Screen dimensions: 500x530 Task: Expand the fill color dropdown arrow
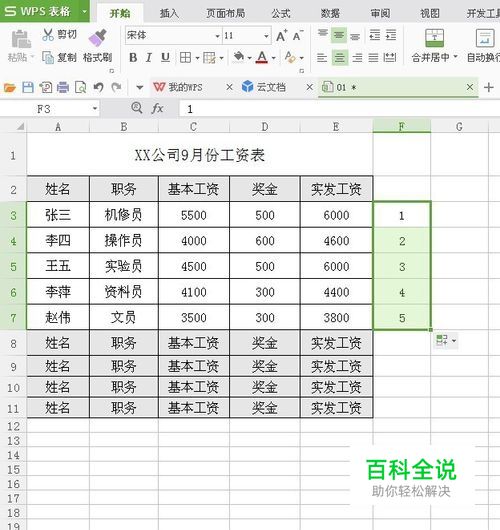(x=249, y=58)
